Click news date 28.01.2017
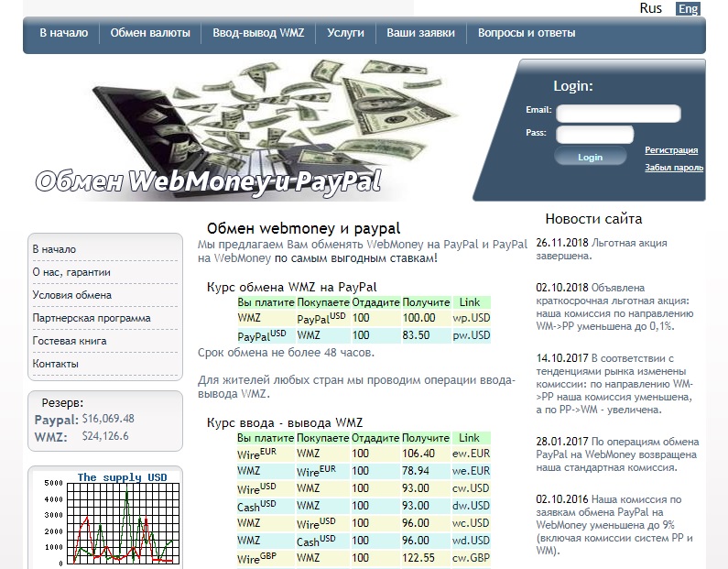This screenshot has height=569, width=728. [x=561, y=442]
